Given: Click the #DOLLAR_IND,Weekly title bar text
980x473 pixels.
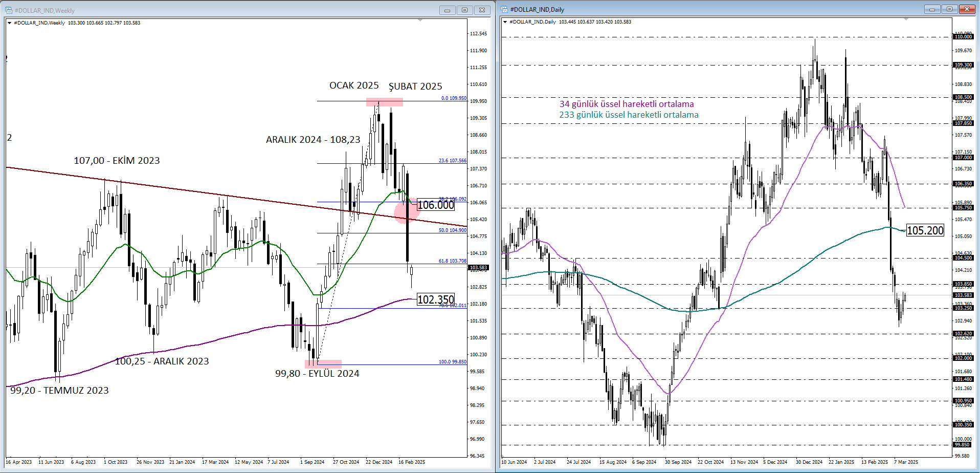Looking at the screenshot, I should [44, 11].
